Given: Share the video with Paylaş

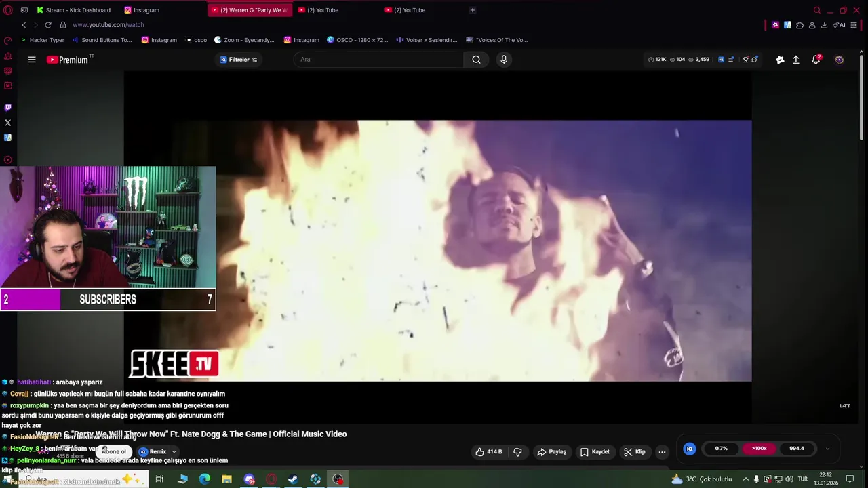Looking at the screenshot, I should click(x=551, y=451).
